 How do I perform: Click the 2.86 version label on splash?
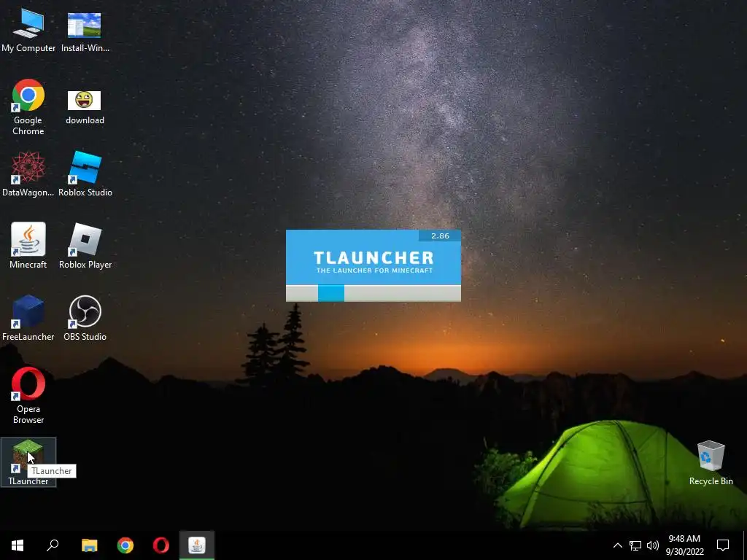[440, 236]
